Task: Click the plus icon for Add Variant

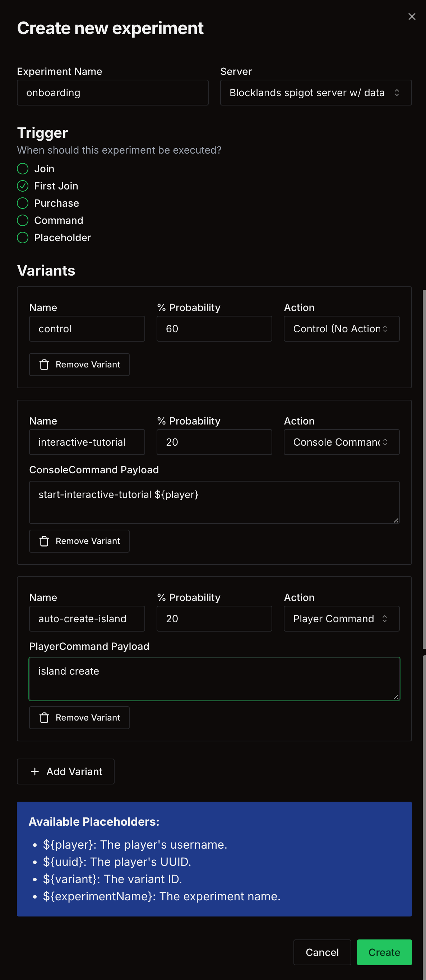Action: 35,772
